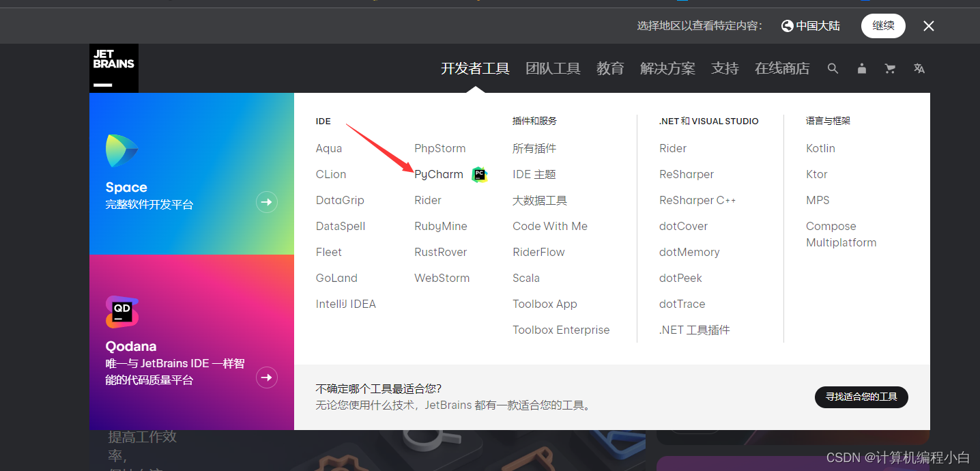Open the DataGrip link
This screenshot has height=471, width=980.
point(340,200)
